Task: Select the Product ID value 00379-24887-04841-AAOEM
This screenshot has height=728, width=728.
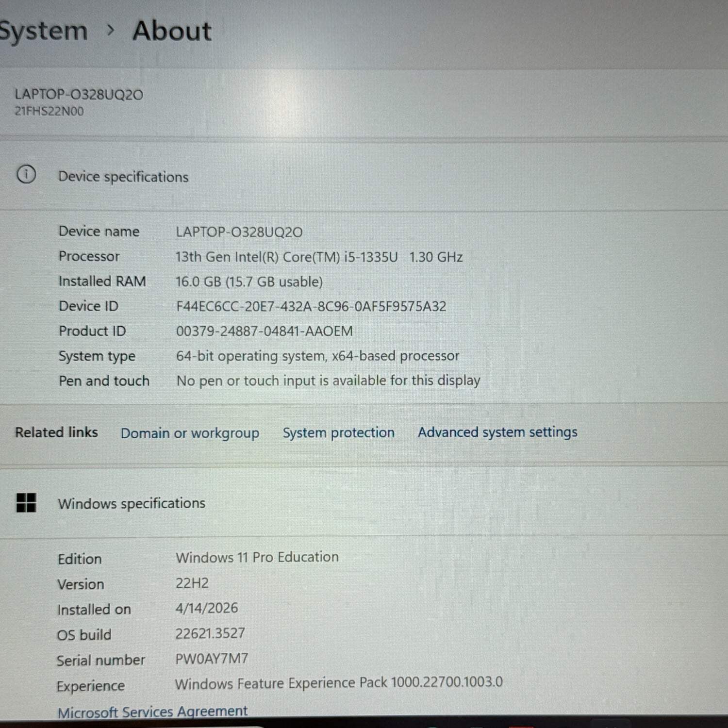Action: pyautogui.click(x=264, y=331)
